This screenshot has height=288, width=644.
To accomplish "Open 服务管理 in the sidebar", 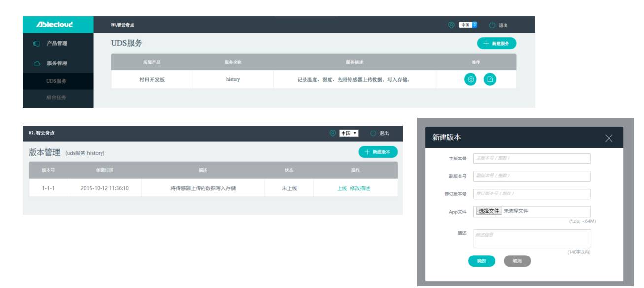I will 58,63.
